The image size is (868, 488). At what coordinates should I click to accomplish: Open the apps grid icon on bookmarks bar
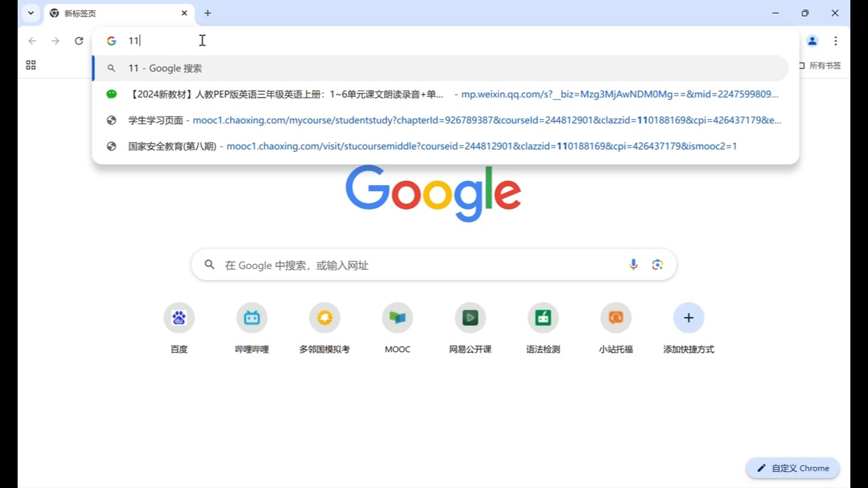pos(31,65)
